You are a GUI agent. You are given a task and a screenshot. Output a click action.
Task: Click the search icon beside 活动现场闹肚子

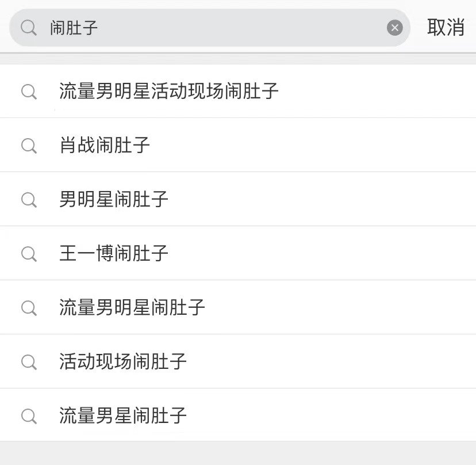[x=29, y=362]
